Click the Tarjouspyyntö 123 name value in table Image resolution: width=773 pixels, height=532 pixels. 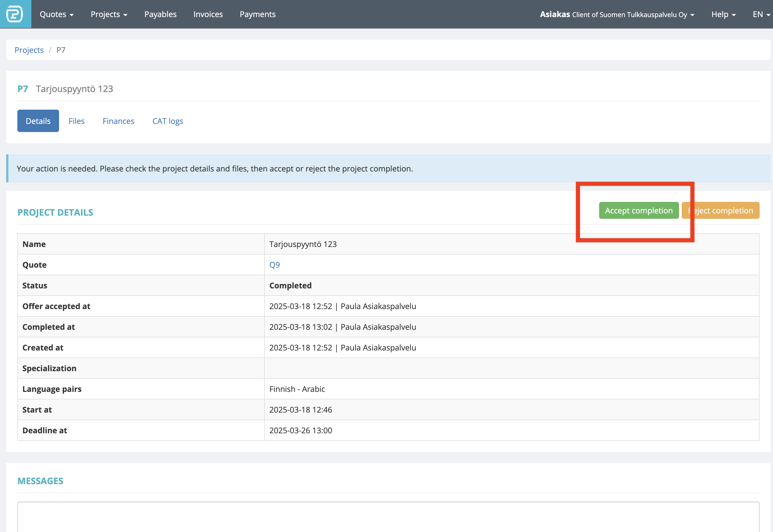303,244
